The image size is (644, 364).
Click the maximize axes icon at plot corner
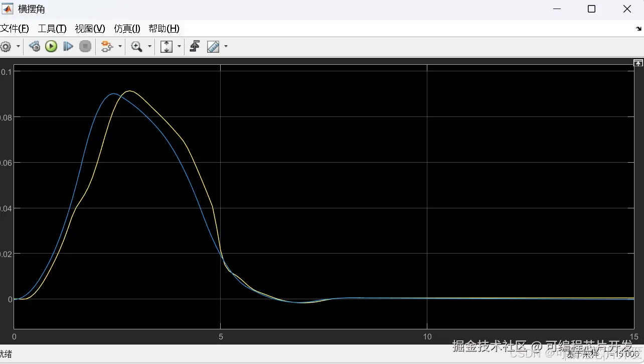[638, 63]
